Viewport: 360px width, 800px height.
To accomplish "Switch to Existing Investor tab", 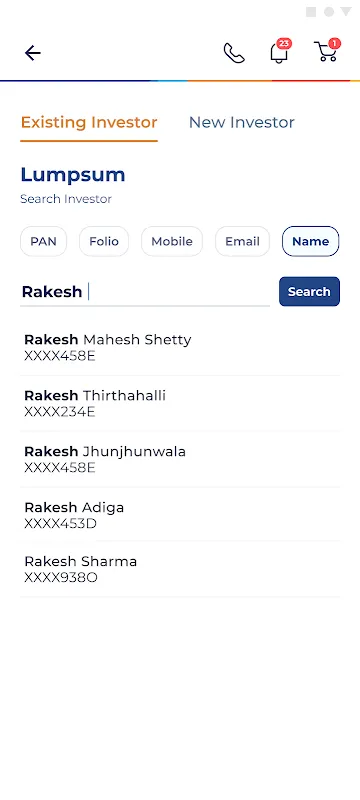I will tap(89, 122).
